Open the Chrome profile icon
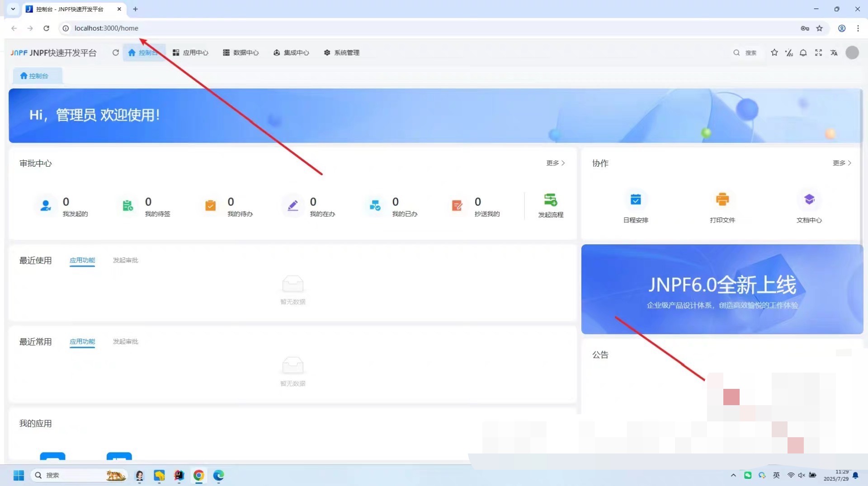This screenshot has height=486, width=868. (x=842, y=28)
